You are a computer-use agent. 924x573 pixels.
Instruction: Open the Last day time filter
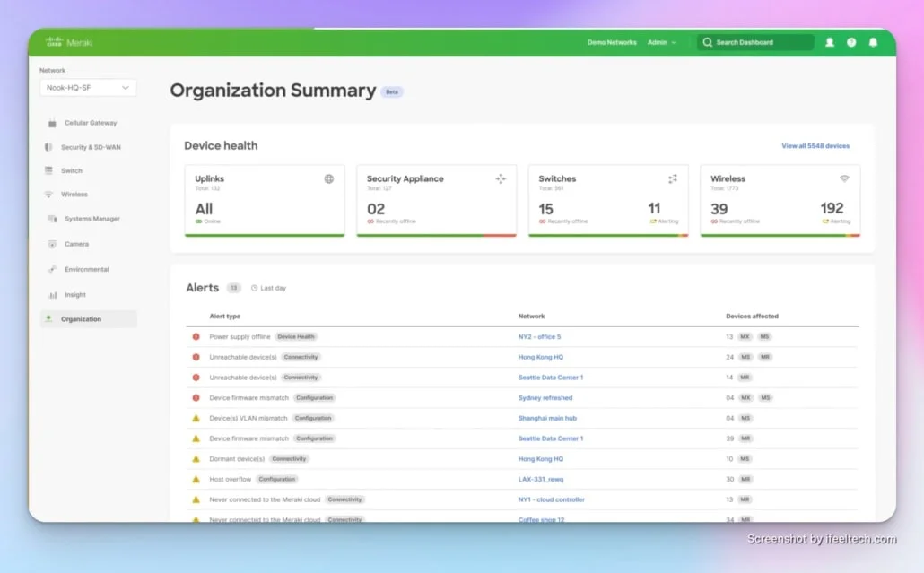[267, 288]
